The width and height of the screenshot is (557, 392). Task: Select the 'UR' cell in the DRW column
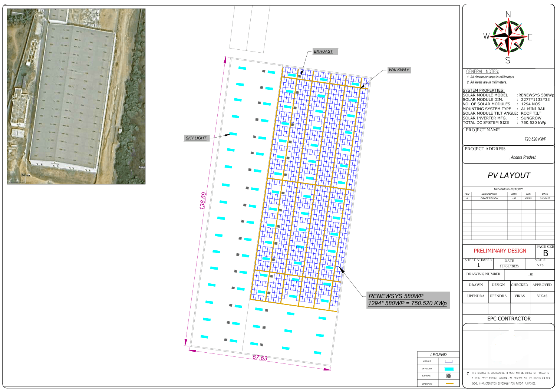(x=514, y=198)
